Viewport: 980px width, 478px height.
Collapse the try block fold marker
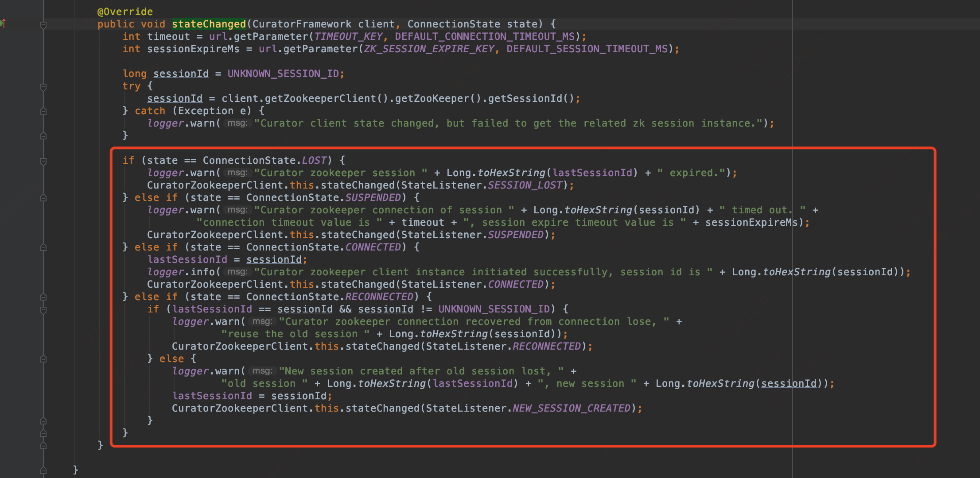(x=43, y=87)
